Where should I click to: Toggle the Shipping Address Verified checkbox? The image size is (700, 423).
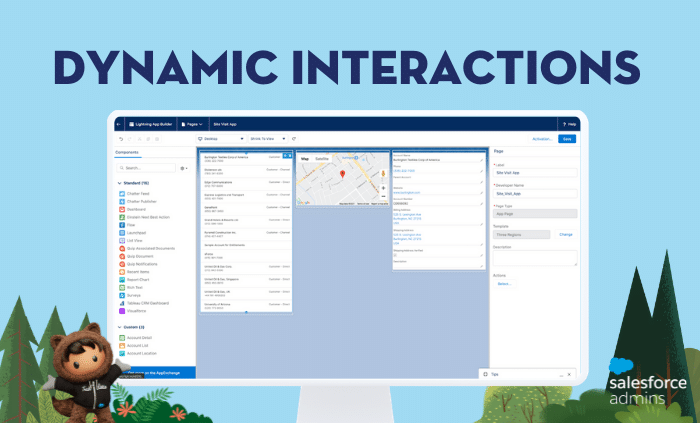[x=396, y=254]
